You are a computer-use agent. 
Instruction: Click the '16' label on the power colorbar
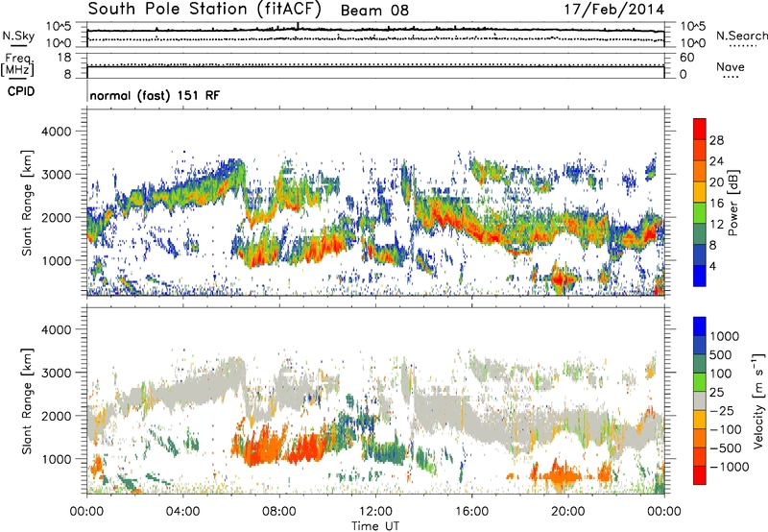click(x=716, y=204)
